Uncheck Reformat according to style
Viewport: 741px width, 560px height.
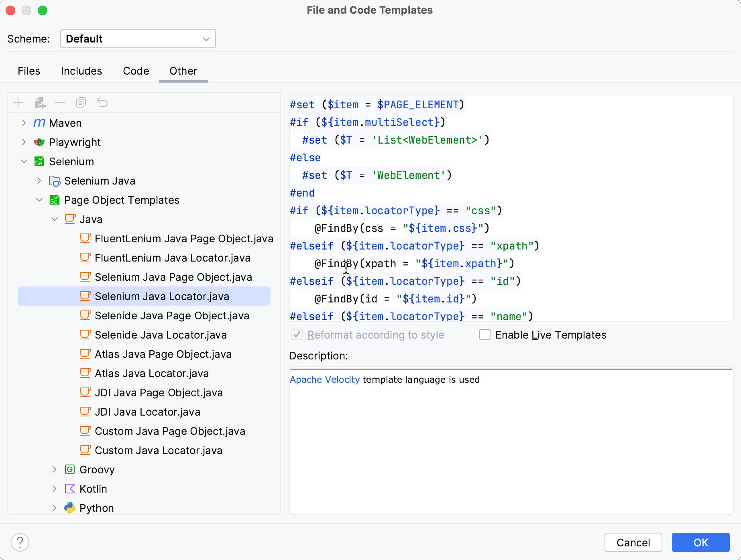(297, 335)
